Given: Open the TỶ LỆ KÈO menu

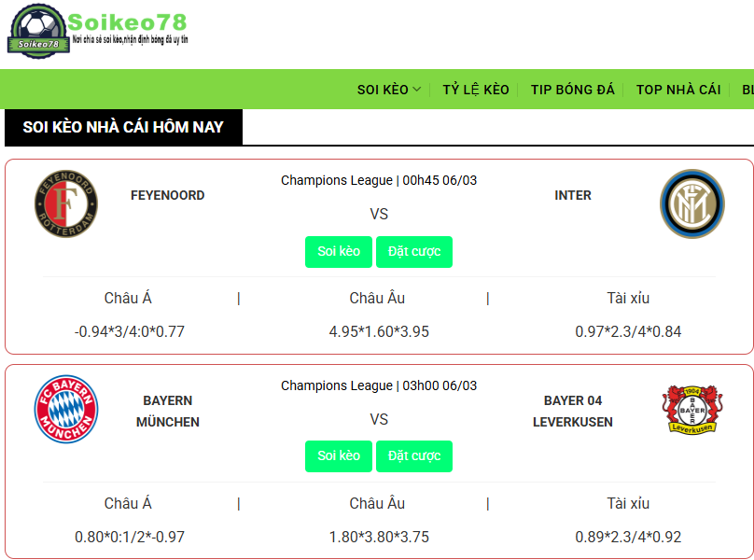Looking at the screenshot, I should click(476, 90).
